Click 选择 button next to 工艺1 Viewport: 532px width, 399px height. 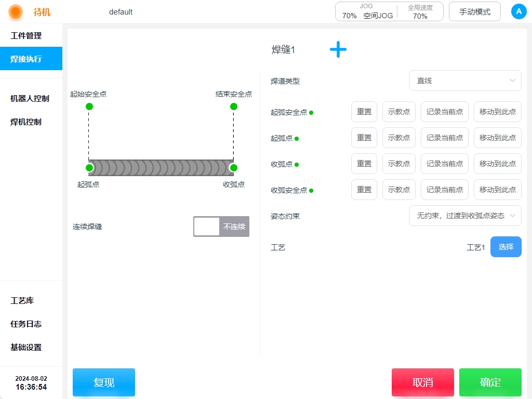[x=506, y=247]
